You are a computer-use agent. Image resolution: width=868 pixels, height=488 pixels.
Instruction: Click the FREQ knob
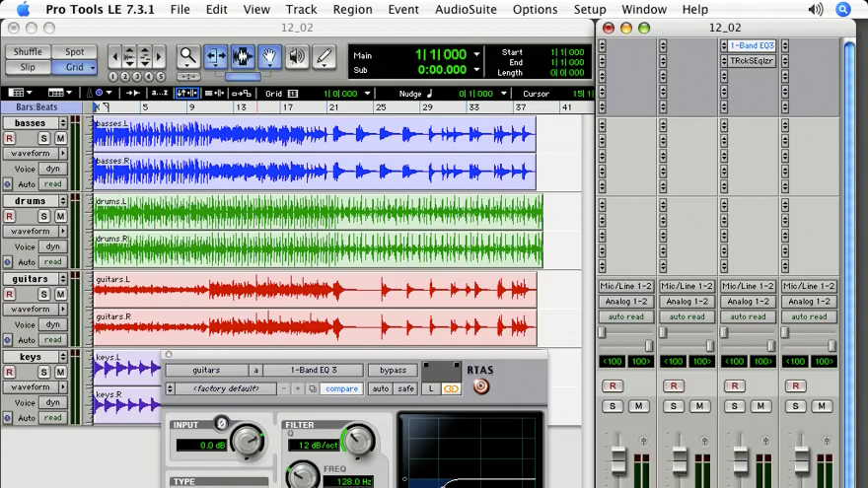(302, 475)
